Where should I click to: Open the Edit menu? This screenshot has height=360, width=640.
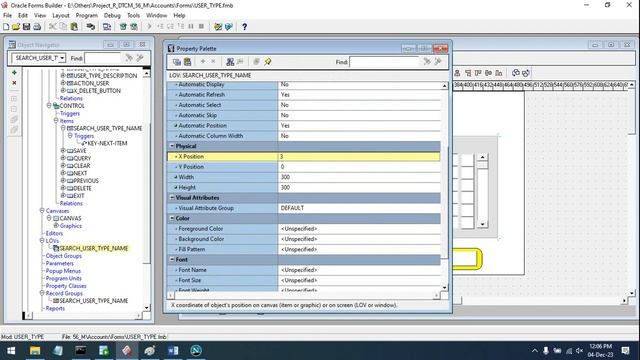[23, 16]
